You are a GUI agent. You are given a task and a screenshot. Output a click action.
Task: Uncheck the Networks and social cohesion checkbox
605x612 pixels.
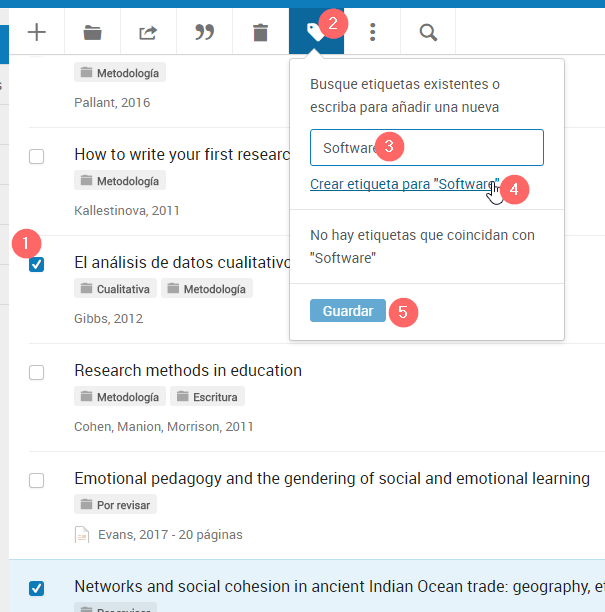(x=37, y=588)
